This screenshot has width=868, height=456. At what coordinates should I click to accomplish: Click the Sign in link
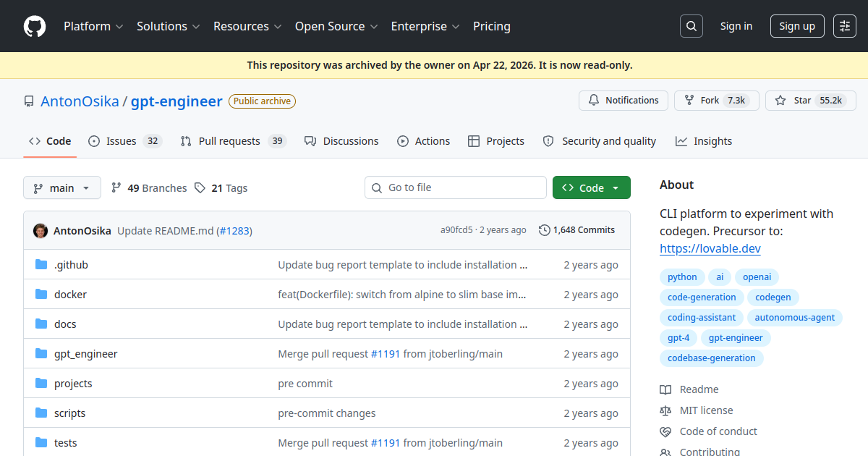coord(736,26)
